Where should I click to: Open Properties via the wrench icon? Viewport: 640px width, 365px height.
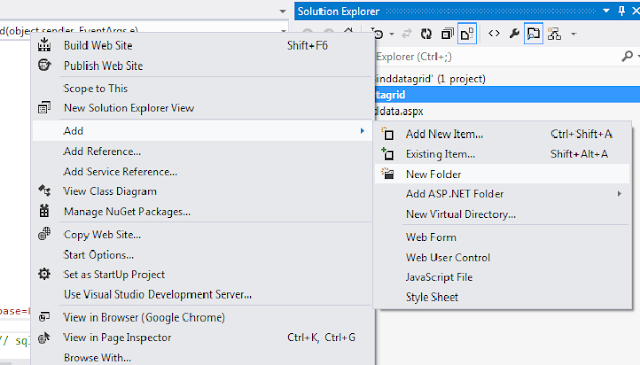514,33
